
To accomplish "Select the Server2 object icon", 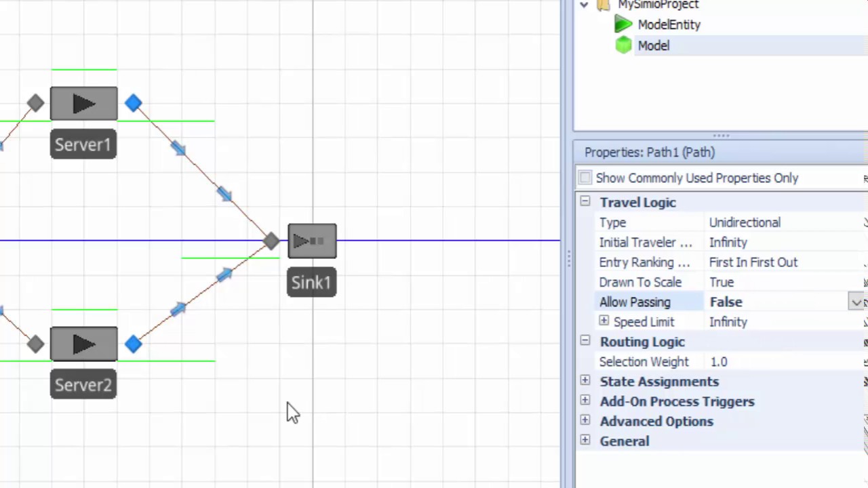I will point(83,344).
